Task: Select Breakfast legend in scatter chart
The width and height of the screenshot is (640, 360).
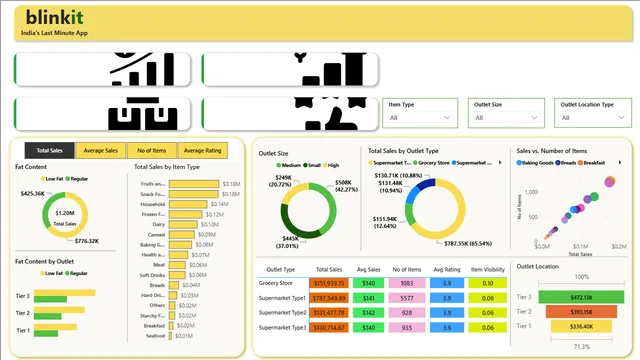Action: (x=591, y=162)
